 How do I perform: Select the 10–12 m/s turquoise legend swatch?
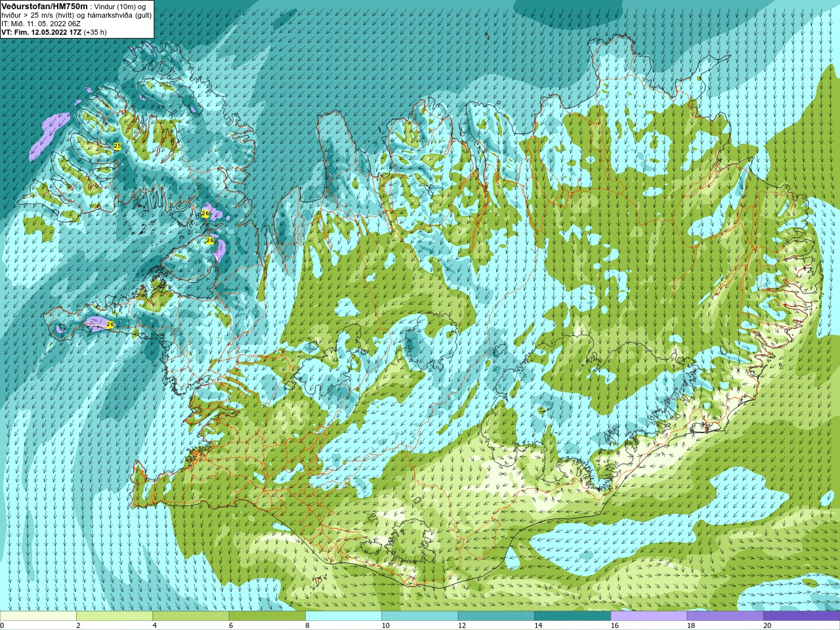tap(419, 616)
